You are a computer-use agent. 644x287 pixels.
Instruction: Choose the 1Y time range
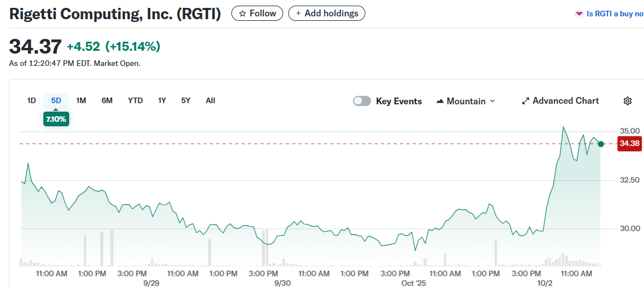click(162, 100)
